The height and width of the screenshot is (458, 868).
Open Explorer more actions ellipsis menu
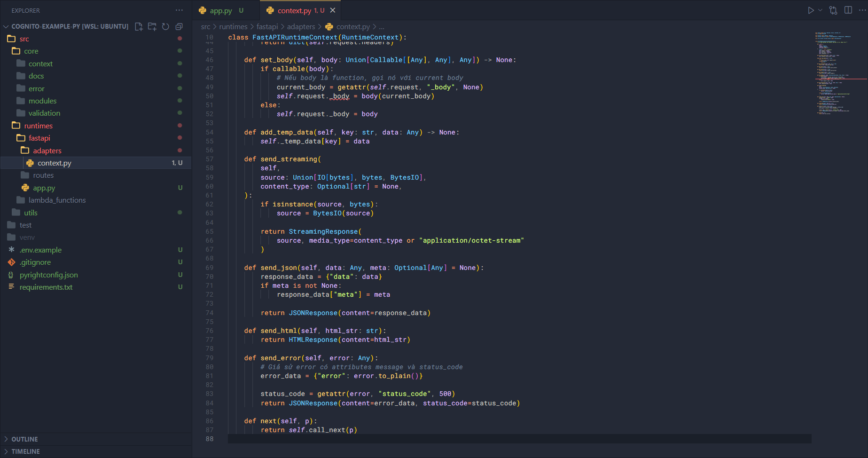[x=179, y=10]
